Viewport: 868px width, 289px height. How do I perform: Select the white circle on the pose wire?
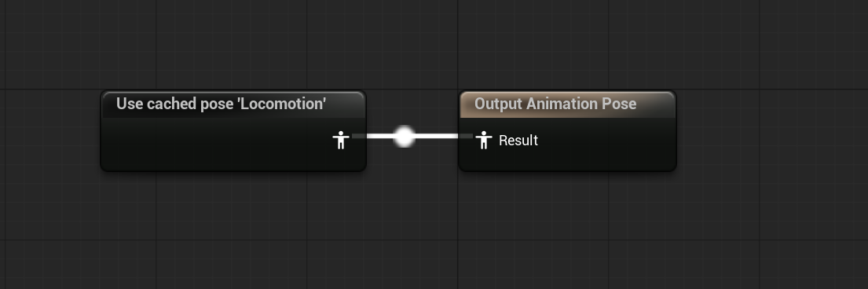point(405,136)
